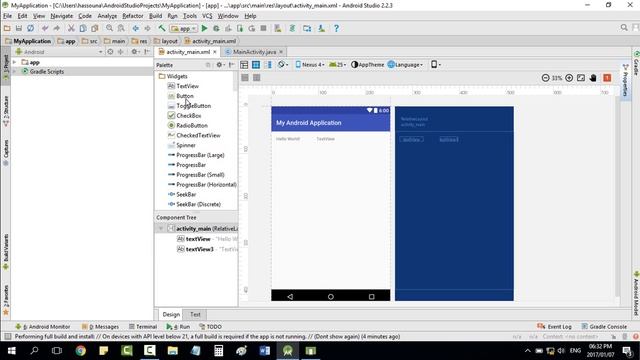Click the Widgets palette scrollbar
Screen dimensions: 640x360
[236, 82]
